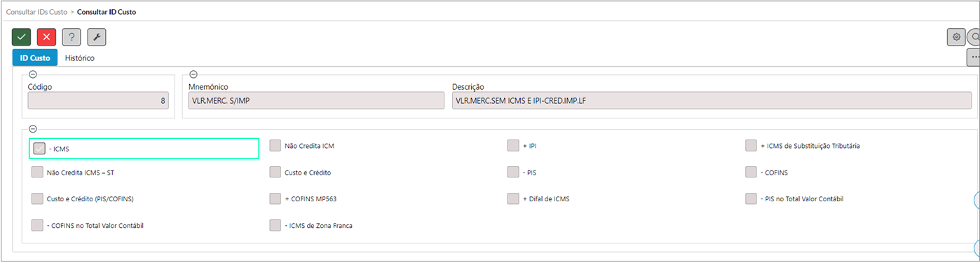Viewport: 980px width, 263px height.
Task: Toggle the - ICMS checkbox
Action: pyautogui.click(x=39, y=149)
